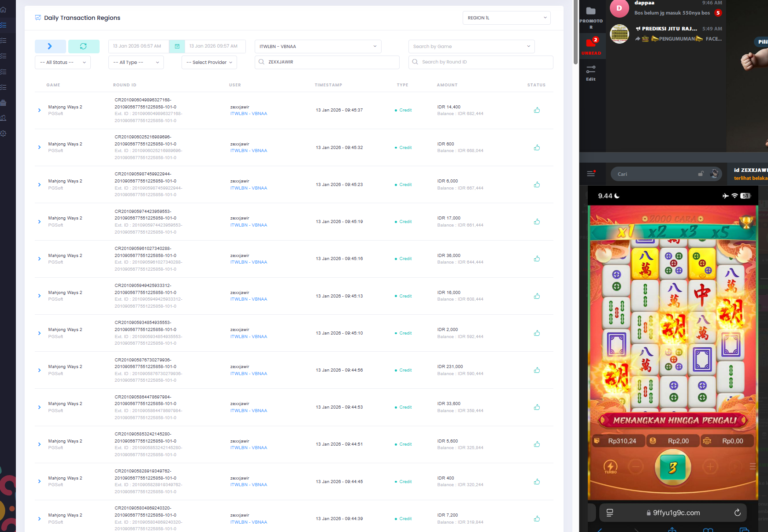This screenshot has height=532, width=768.
Task: Click thumbs-up status for 09:44:56 row
Action: coord(537,370)
